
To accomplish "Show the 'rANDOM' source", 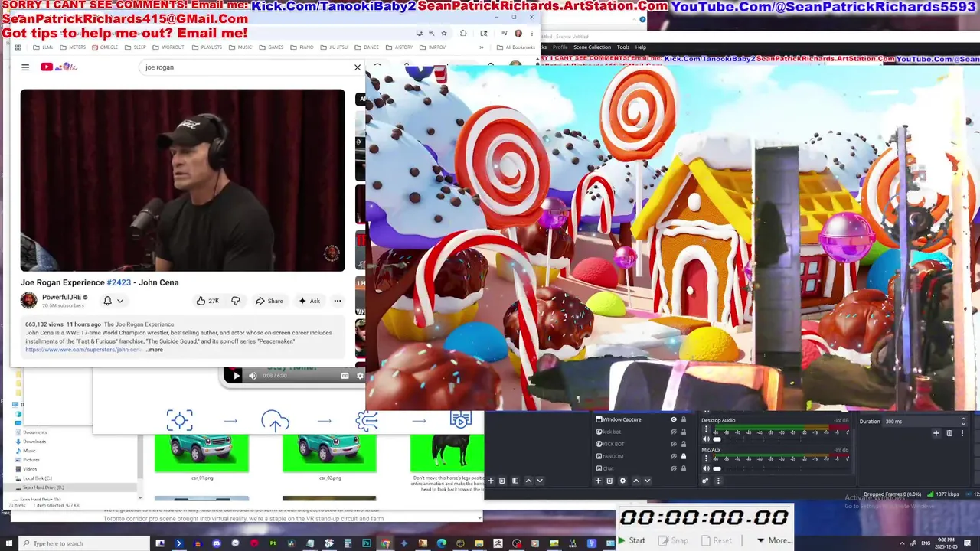I will pyautogui.click(x=674, y=456).
